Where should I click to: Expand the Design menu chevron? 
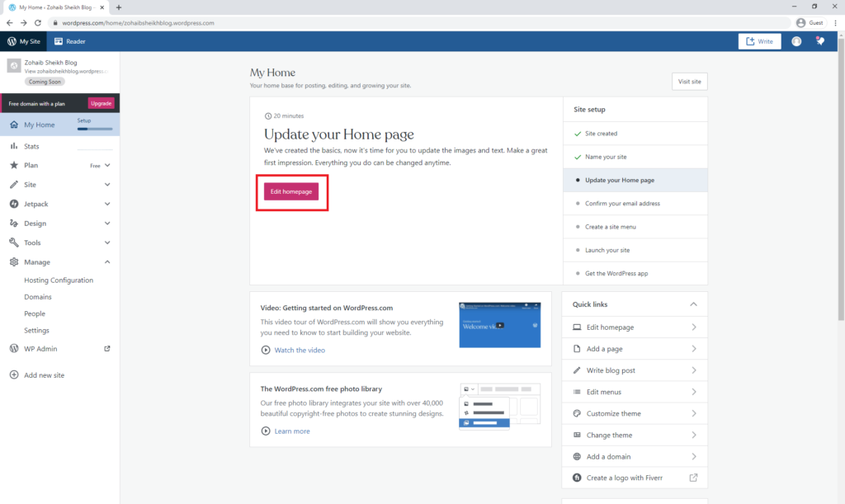(107, 224)
